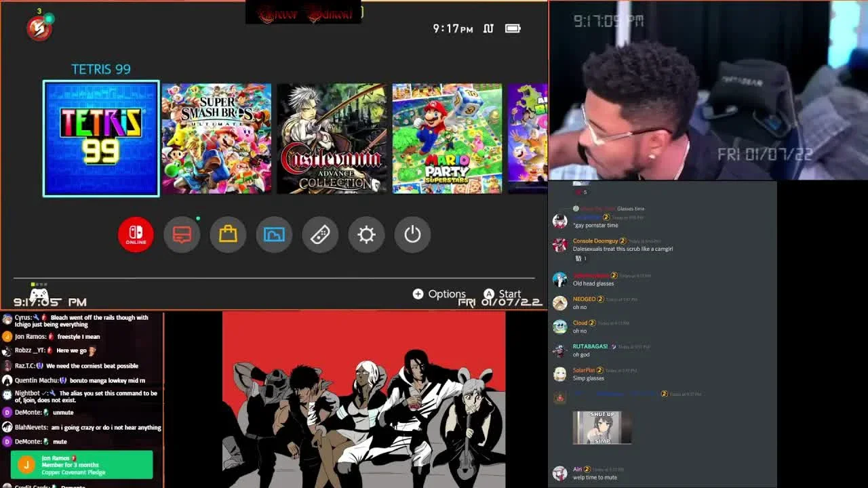Click Airi's avatar in Discord chat

pyautogui.click(x=560, y=473)
